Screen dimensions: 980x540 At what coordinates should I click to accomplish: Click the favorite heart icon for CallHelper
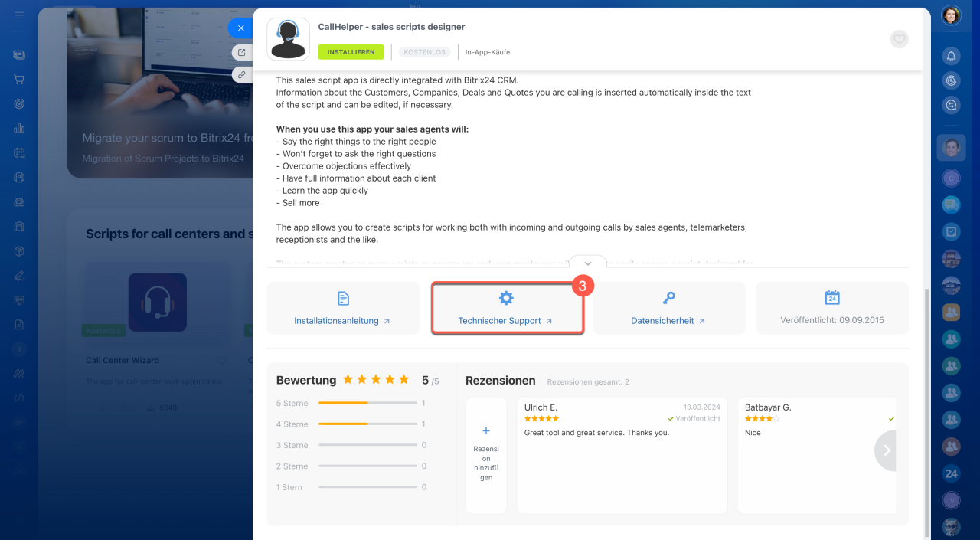pos(899,39)
